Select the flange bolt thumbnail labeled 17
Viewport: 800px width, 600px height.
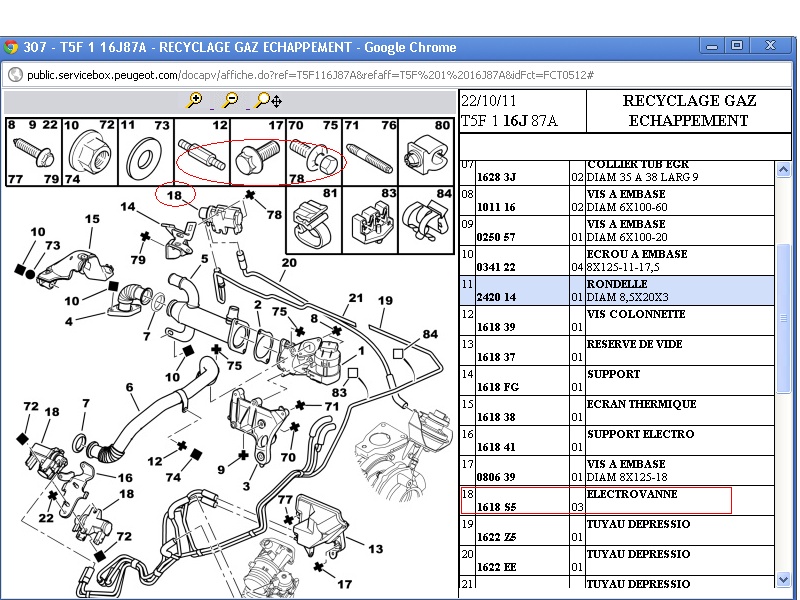[x=258, y=152]
